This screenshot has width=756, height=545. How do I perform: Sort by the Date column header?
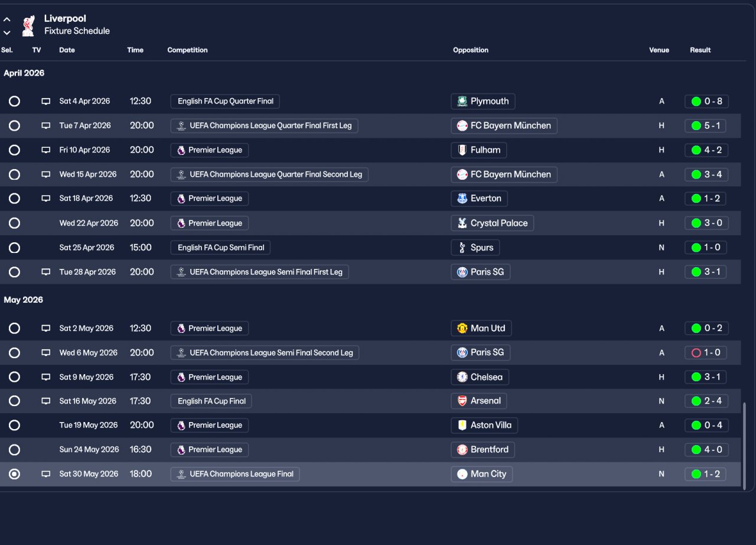pyautogui.click(x=67, y=50)
